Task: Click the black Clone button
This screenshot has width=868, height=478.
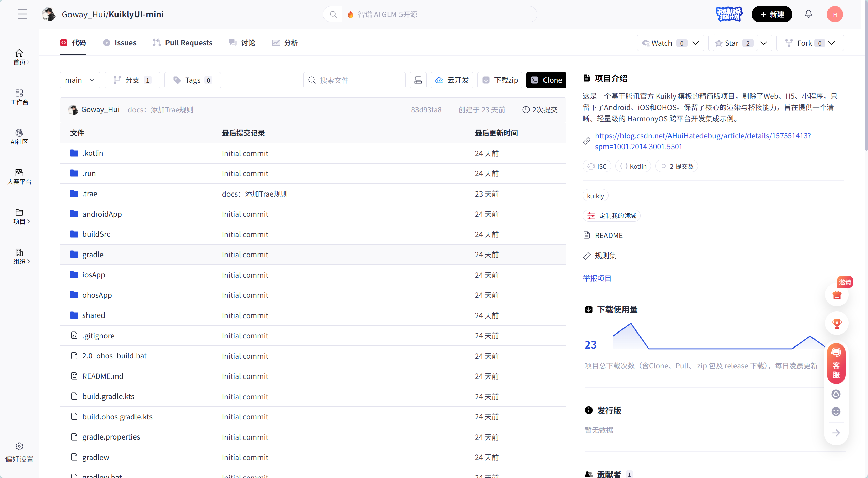Action: [x=546, y=80]
